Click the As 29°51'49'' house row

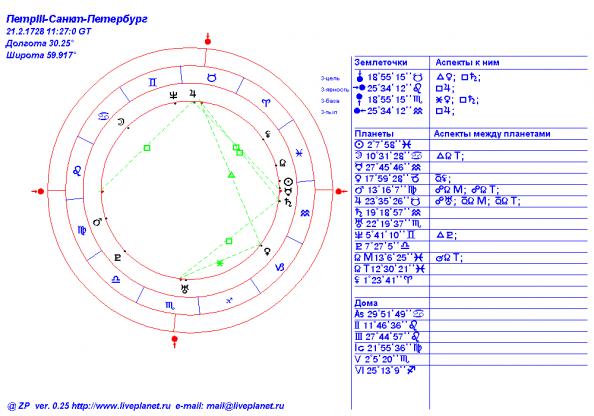tap(389, 314)
